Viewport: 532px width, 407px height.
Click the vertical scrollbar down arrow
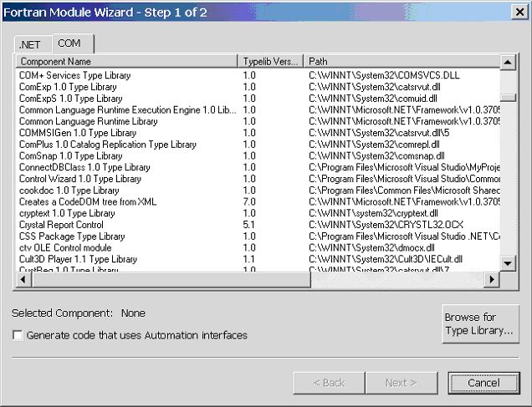[x=508, y=263]
